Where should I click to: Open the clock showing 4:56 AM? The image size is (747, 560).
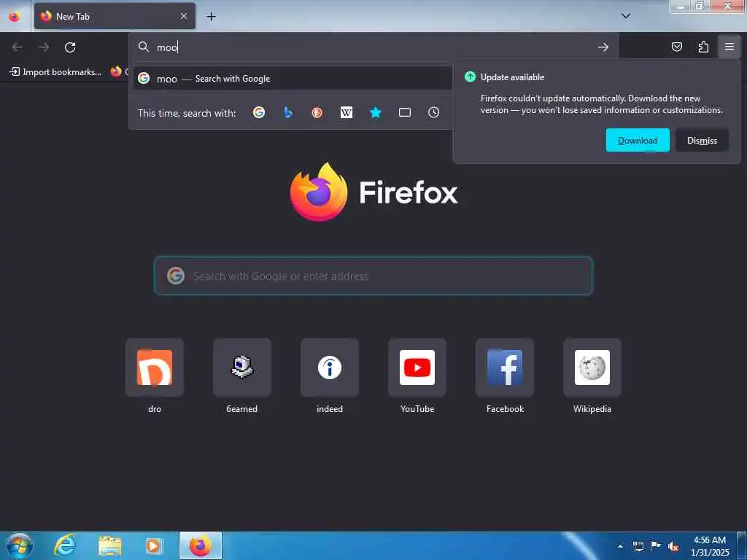point(710,546)
